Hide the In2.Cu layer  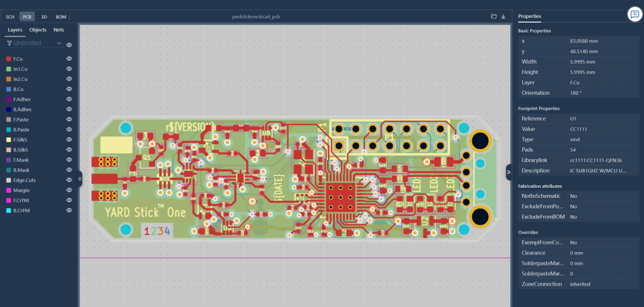pos(69,79)
